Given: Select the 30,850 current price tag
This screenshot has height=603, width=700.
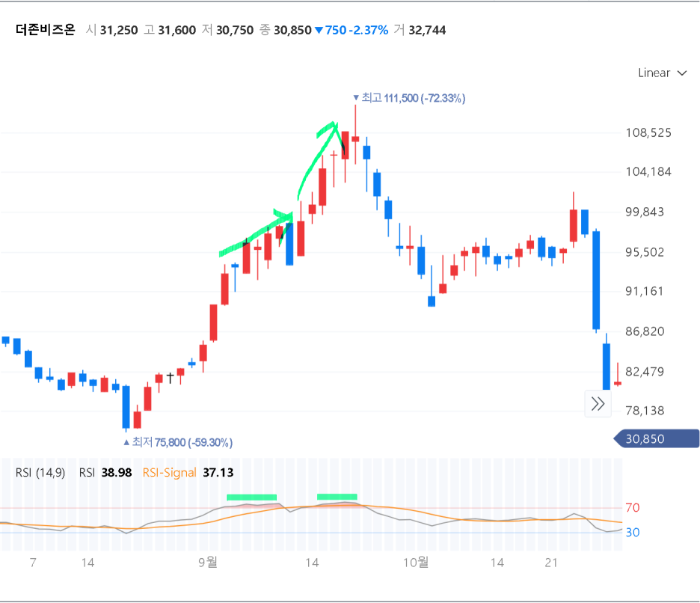Looking at the screenshot, I should click(657, 438).
